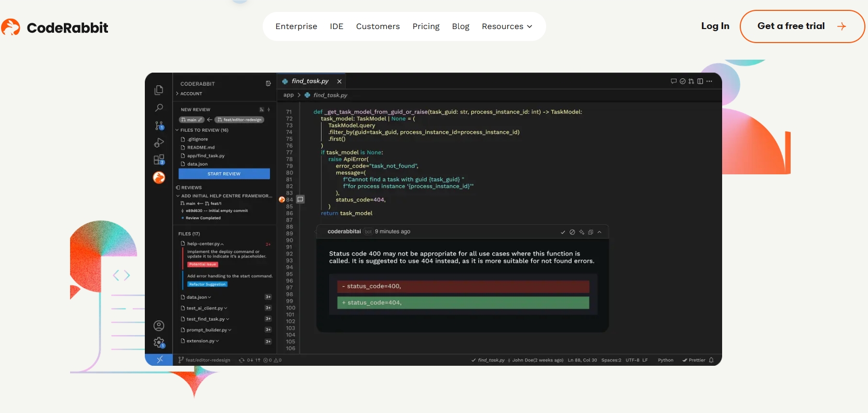Click the CodeRabbit logo in header
Image resolution: width=868 pixels, height=413 pixels.
point(55,27)
